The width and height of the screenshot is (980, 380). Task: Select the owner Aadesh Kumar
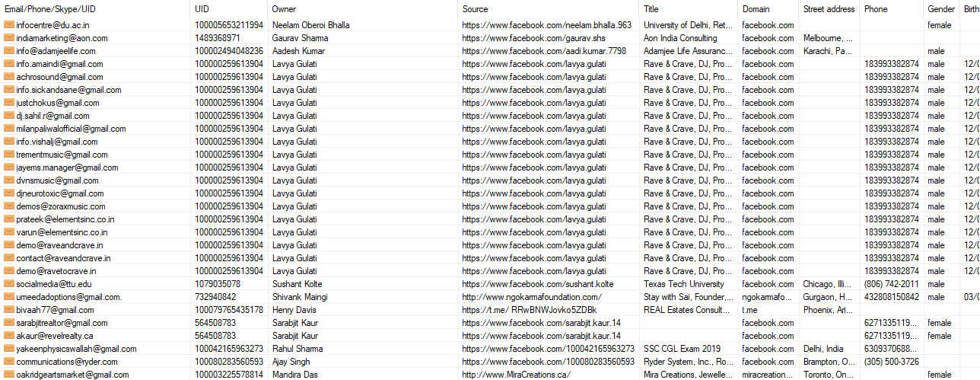(297, 51)
